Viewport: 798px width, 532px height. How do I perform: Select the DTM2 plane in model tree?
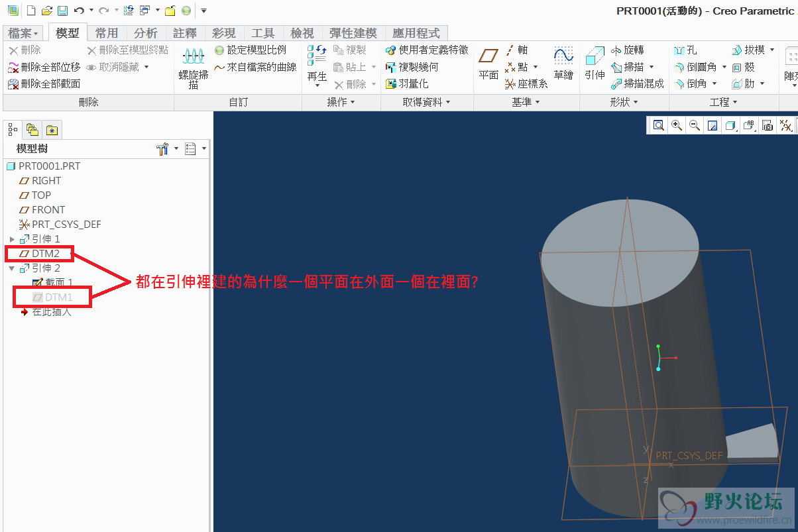tap(40, 254)
